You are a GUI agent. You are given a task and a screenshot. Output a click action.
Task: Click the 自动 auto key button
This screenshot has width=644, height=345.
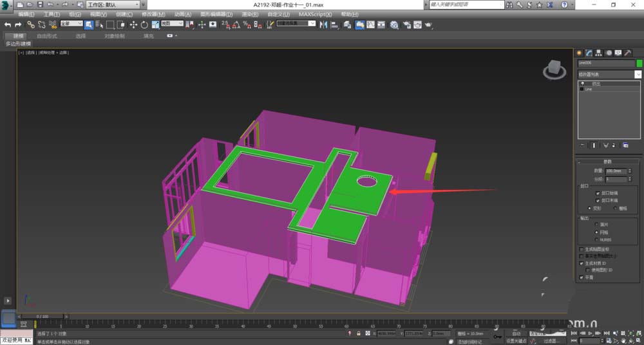[x=515, y=334]
